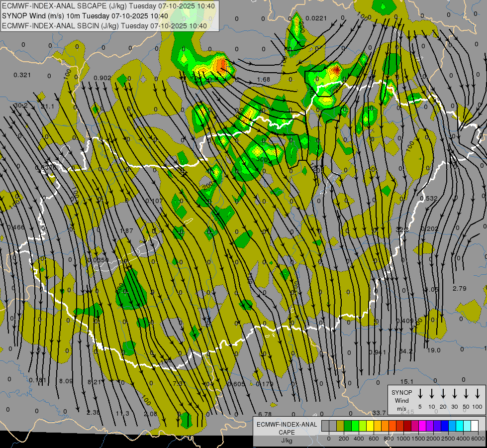The height and width of the screenshot is (448, 487).
Task: Pick the 30 m/s wind arrow symbol
Action: click(455, 394)
